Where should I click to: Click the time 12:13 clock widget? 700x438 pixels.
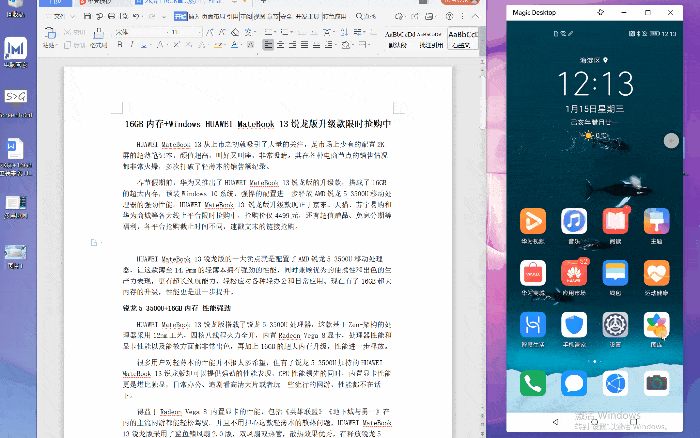pos(593,82)
